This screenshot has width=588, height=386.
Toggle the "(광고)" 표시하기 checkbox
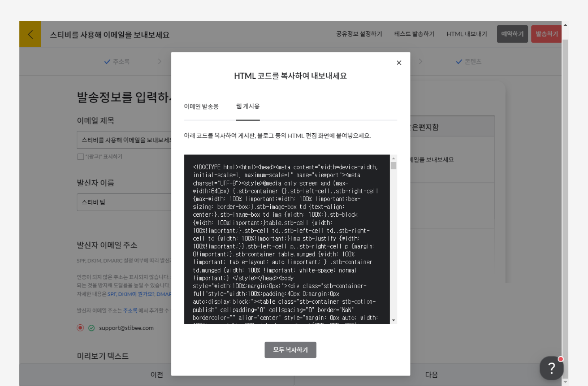pos(81,157)
